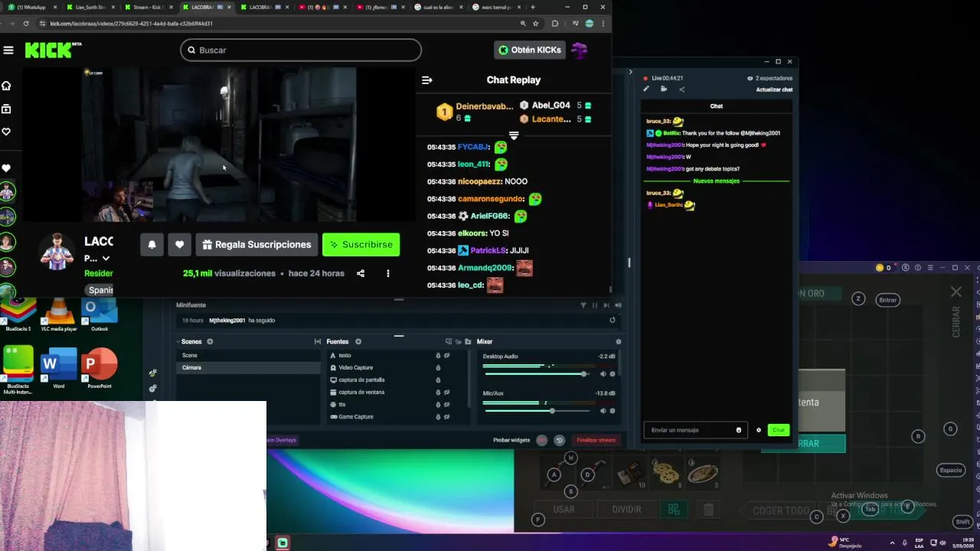Image resolution: width=980 pixels, height=551 pixels.
Task: Expand side panel arrow left of chat window
Action: pos(631,72)
